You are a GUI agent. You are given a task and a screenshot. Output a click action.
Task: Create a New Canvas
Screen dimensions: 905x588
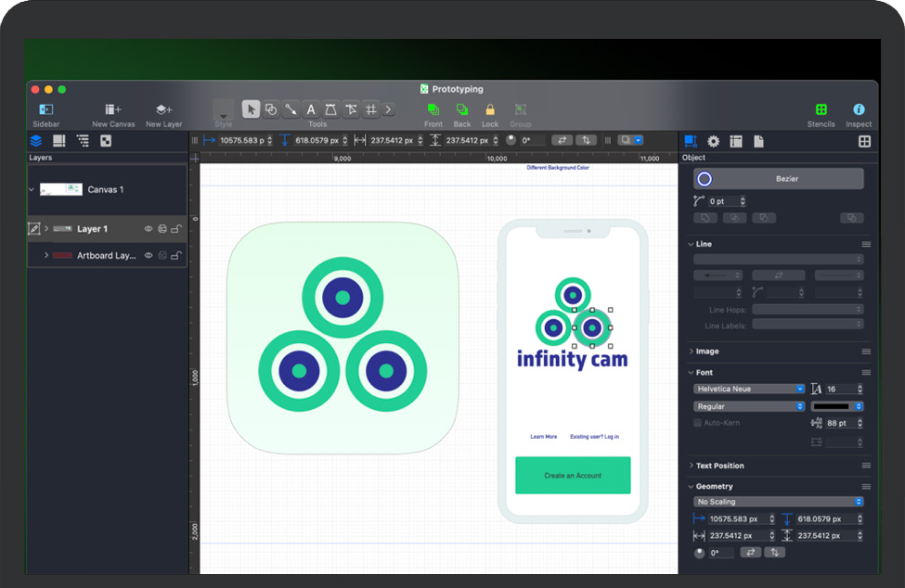tap(113, 109)
